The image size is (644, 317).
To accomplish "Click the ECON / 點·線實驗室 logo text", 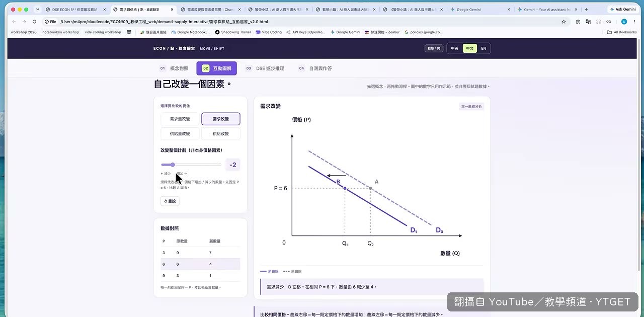I will pyautogui.click(x=174, y=48).
